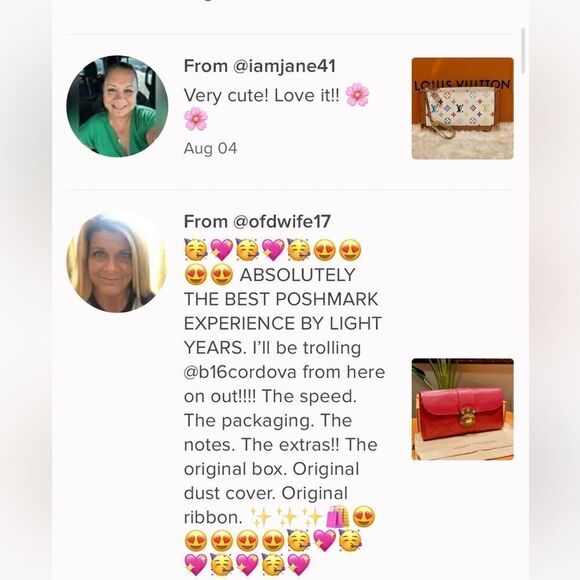Tap the username From @iamjane41
The image size is (580, 580).
tap(260, 66)
